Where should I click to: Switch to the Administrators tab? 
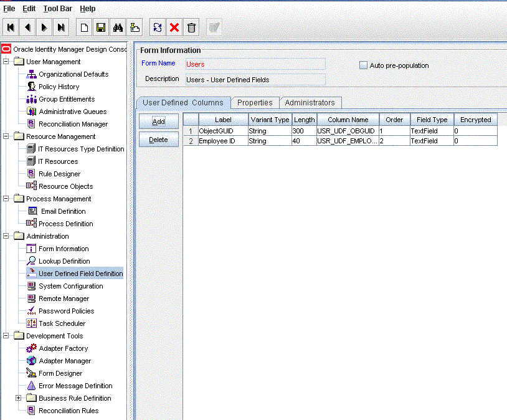310,103
